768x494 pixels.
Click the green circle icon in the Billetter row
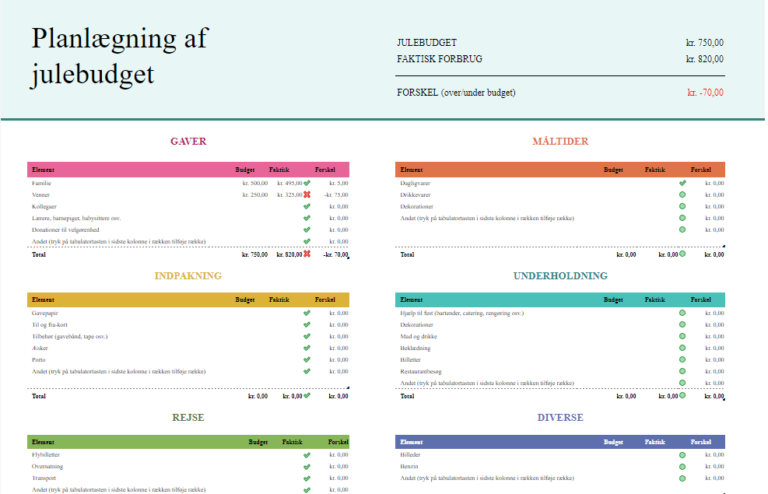683,360
